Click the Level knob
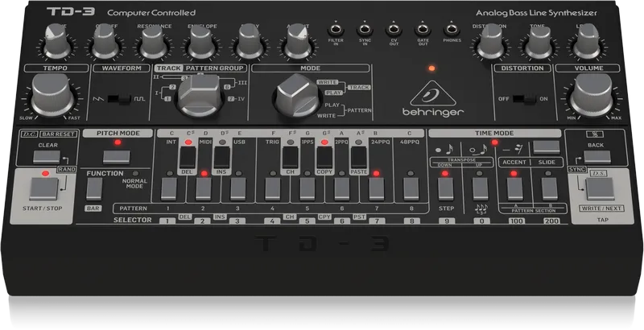Viewport: 644px width, 330px height. (x=587, y=42)
